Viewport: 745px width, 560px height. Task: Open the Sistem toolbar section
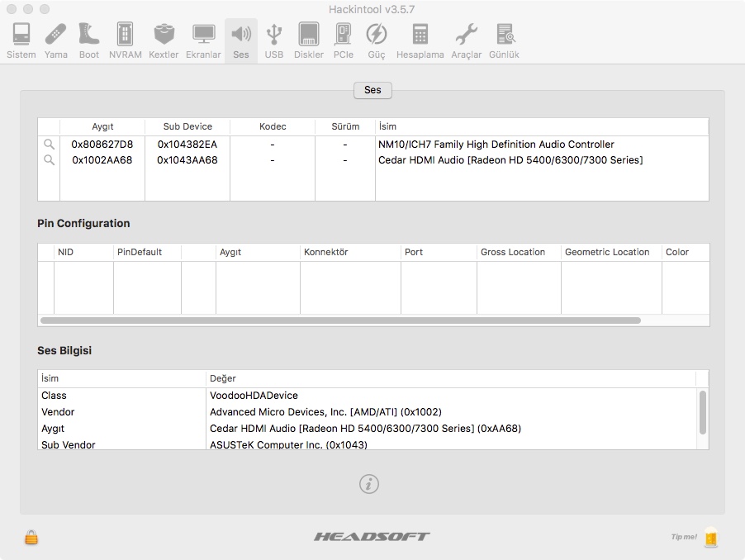click(21, 40)
